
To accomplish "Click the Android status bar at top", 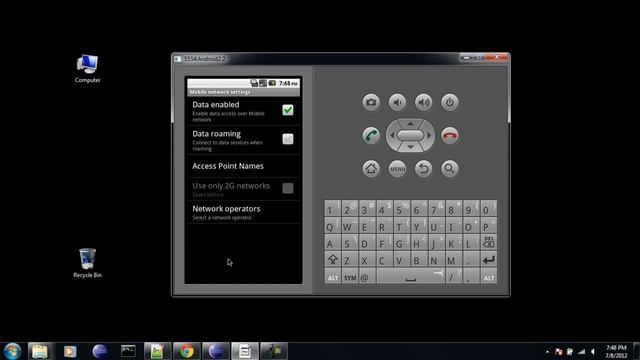I will (243, 83).
